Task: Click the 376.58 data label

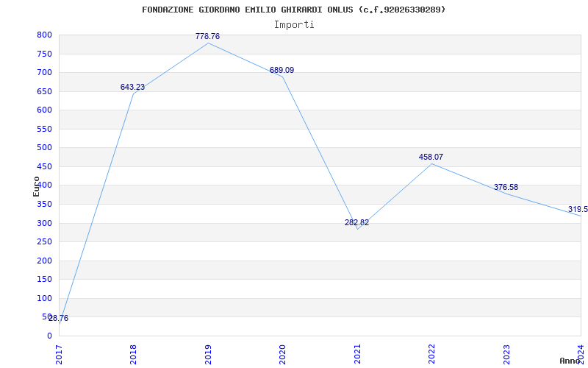Action: tap(506, 187)
